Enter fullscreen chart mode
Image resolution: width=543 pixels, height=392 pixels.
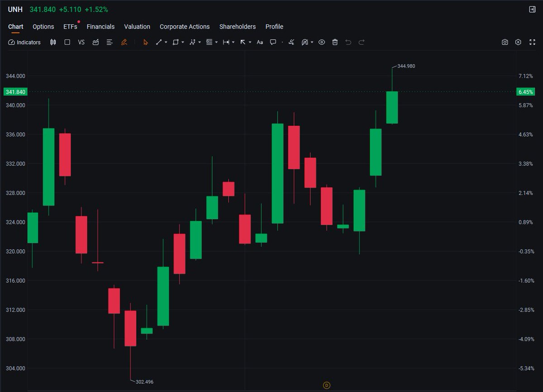click(532, 42)
